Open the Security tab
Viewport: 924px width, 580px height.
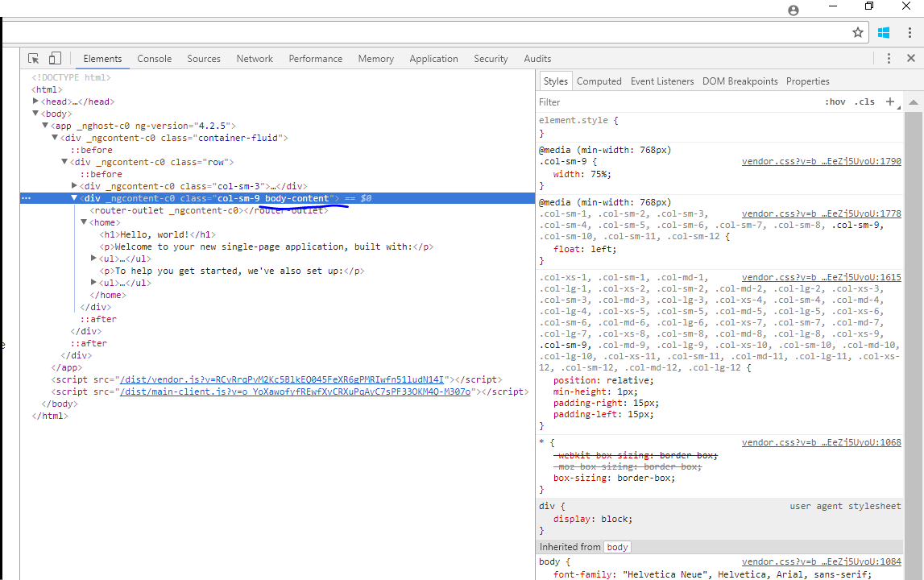tap(491, 58)
